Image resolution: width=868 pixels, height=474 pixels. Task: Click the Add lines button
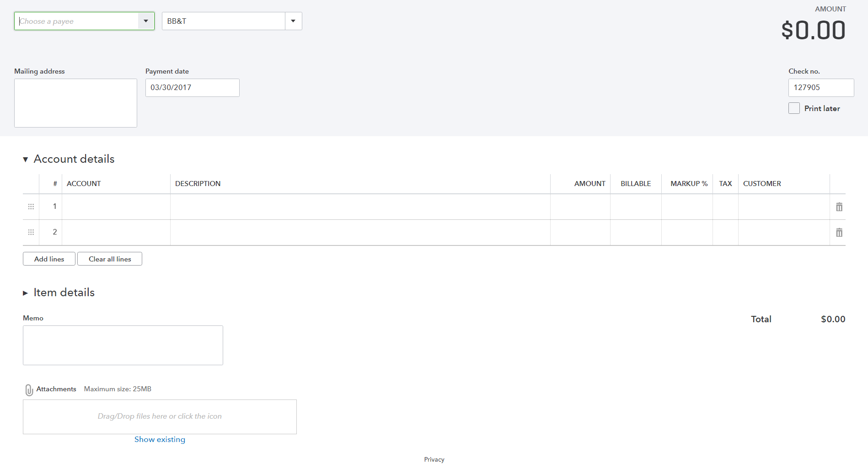pos(49,259)
